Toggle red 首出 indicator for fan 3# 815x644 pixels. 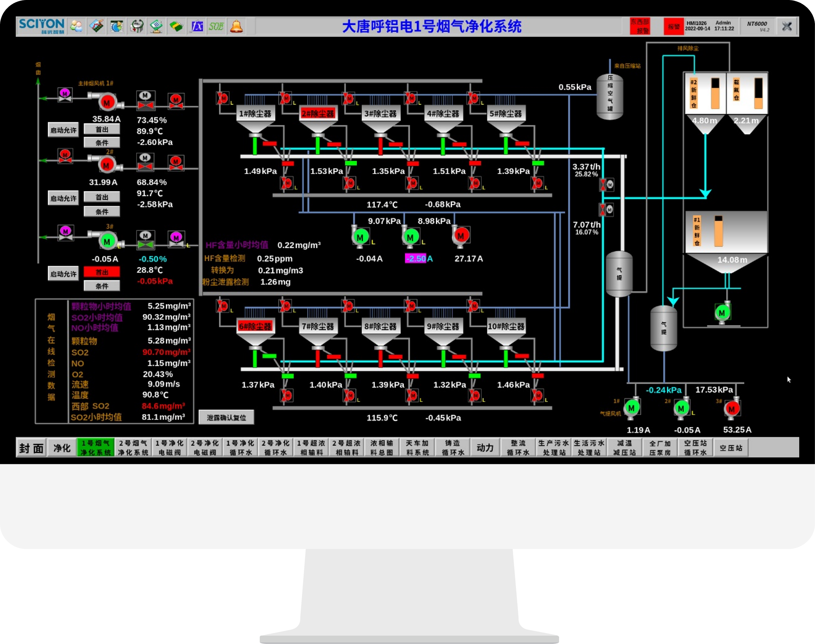click(x=101, y=272)
